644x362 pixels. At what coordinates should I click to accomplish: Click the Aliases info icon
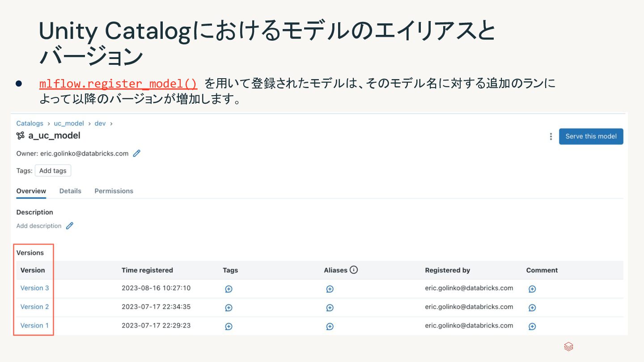(354, 270)
